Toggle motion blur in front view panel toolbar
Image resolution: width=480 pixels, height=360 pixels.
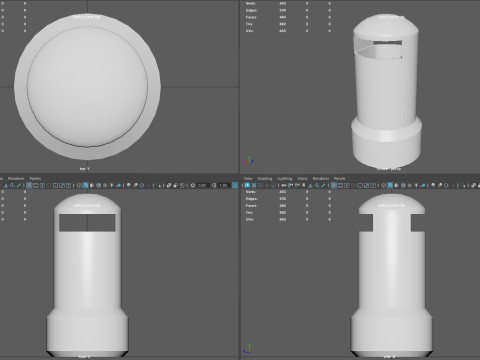point(135,185)
